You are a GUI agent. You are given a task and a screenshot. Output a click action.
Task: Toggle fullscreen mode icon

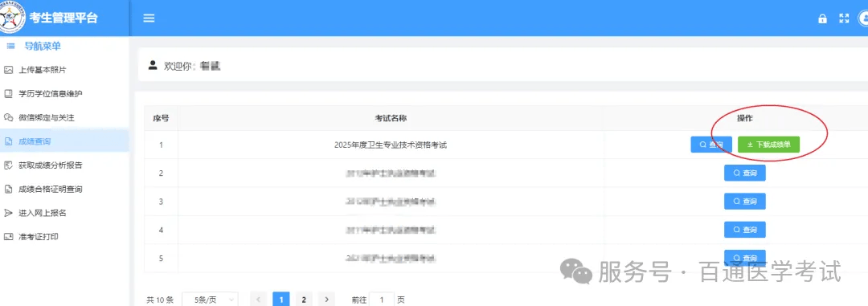pyautogui.click(x=844, y=18)
